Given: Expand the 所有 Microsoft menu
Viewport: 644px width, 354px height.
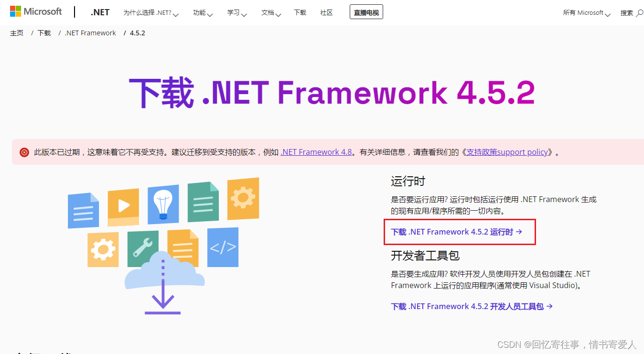Looking at the screenshot, I should coord(587,13).
